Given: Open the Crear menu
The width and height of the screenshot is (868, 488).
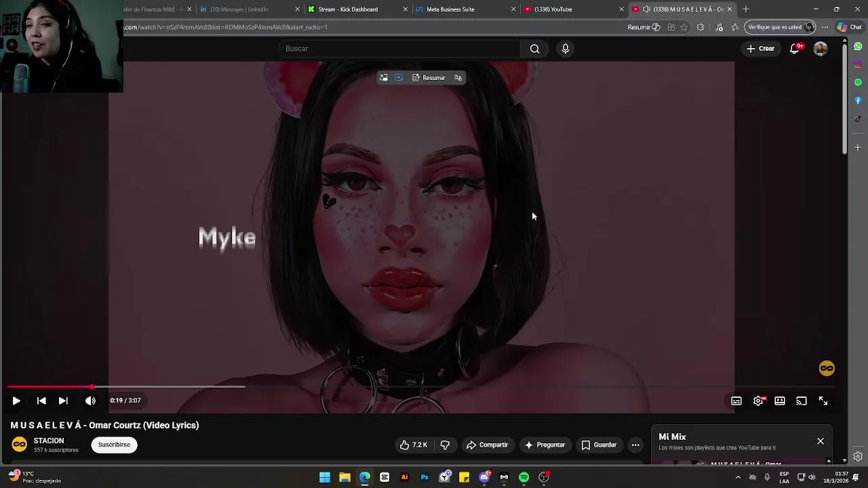Looking at the screenshot, I should click(x=761, y=49).
